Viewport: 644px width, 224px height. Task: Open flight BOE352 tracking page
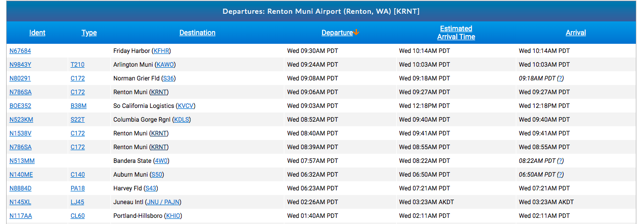pyautogui.click(x=20, y=106)
